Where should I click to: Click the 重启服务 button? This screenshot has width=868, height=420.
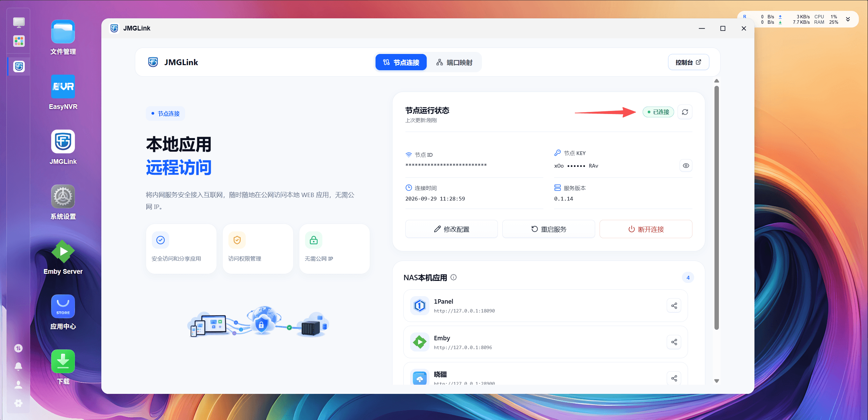tap(548, 229)
